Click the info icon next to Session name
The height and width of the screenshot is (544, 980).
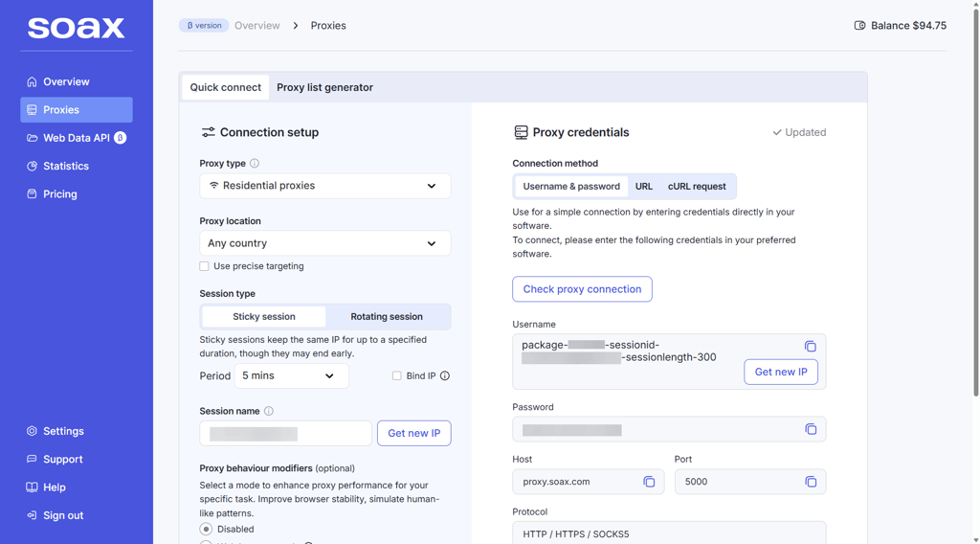pyautogui.click(x=269, y=411)
